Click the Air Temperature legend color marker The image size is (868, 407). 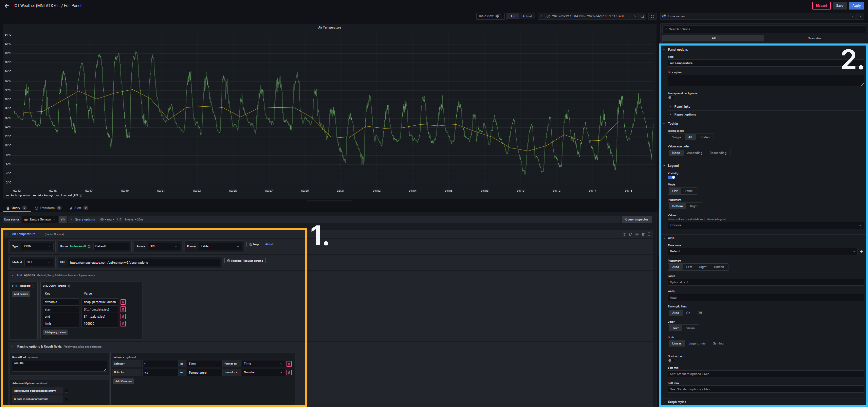pos(7,195)
